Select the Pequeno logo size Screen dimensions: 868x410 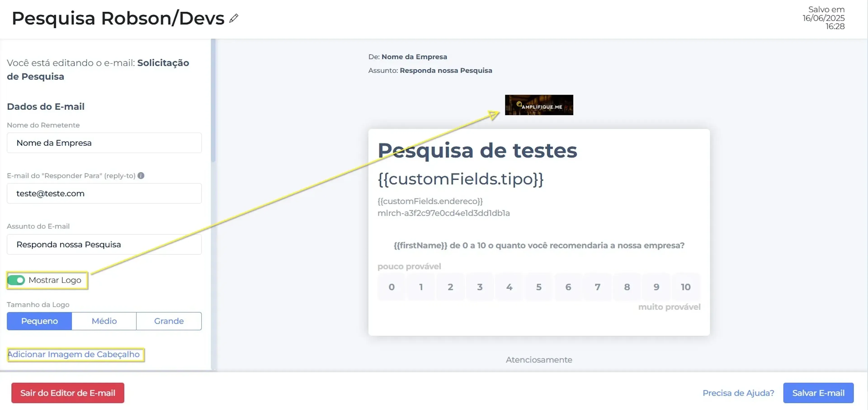(39, 321)
